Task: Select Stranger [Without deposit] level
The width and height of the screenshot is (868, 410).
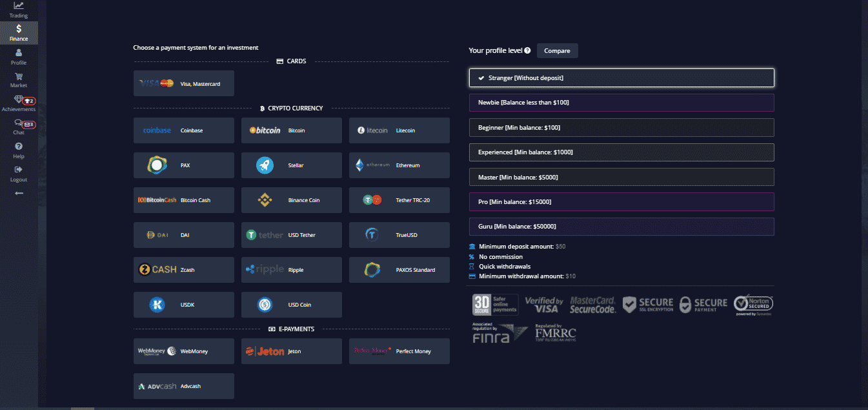Action: point(621,77)
